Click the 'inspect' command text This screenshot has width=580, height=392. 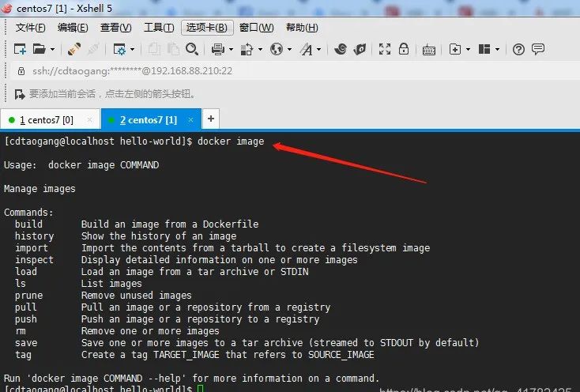[34, 259]
